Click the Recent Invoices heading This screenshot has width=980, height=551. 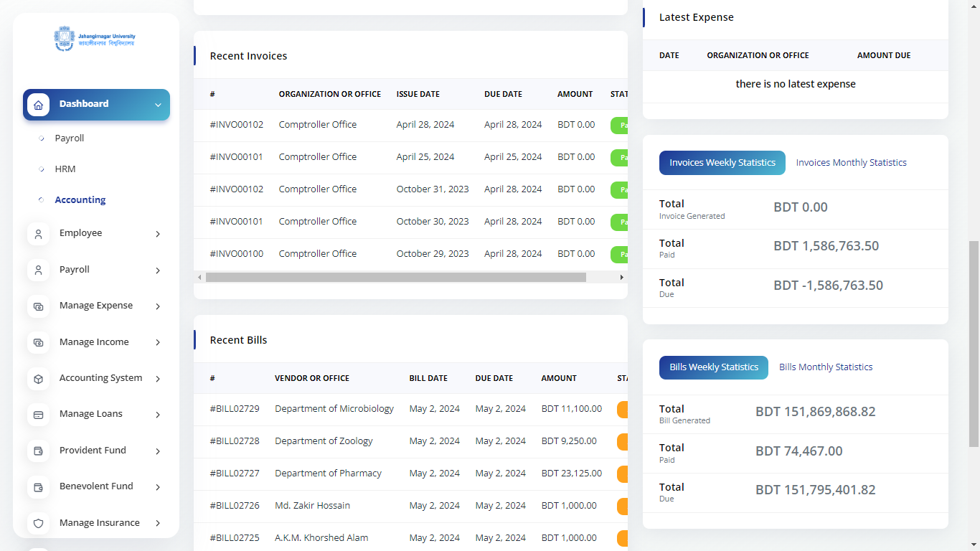tap(248, 56)
